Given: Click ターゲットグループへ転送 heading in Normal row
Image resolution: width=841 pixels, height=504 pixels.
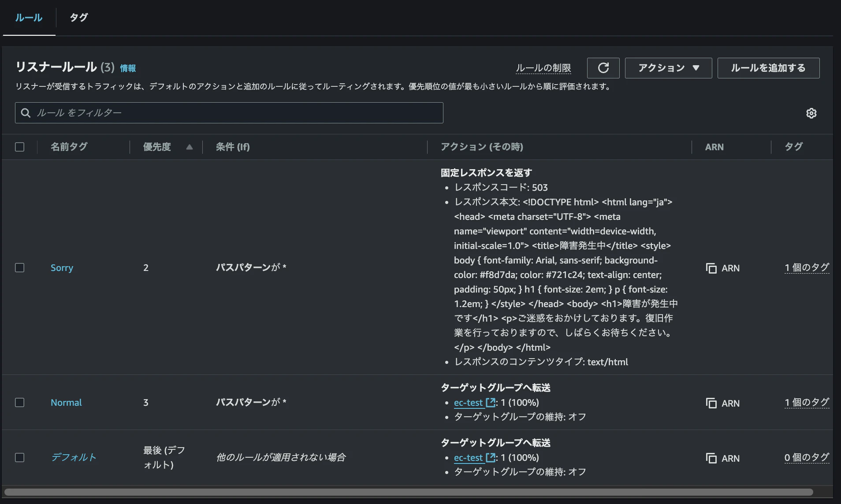Looking at the screenshot, I should [x=495, y=388].
